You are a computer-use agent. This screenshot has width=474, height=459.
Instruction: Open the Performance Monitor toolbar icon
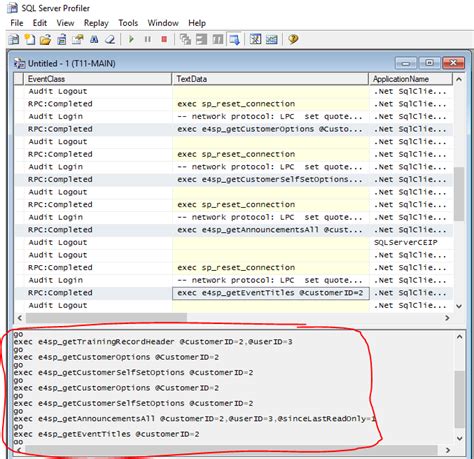coord(272,39)
